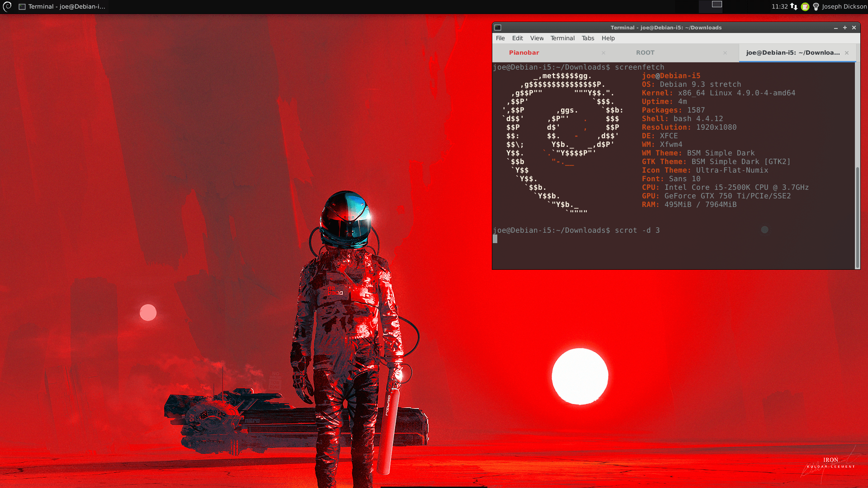Switch to the first workspace in the pager
The height and width of the screenshot is (488, 868).
[687, 6]
